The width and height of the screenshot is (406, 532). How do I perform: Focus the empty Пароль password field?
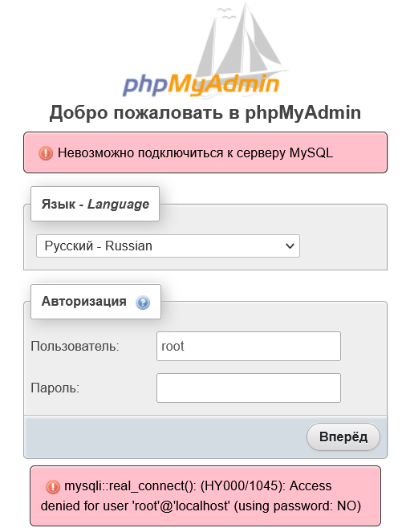coord(249,388)
